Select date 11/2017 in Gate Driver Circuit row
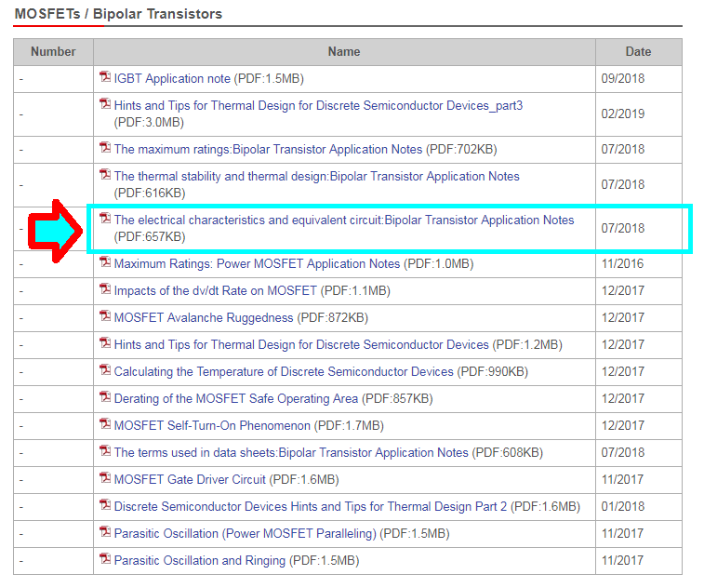Image resolution: width=704 pixels, height=588 pixels. 622,479
